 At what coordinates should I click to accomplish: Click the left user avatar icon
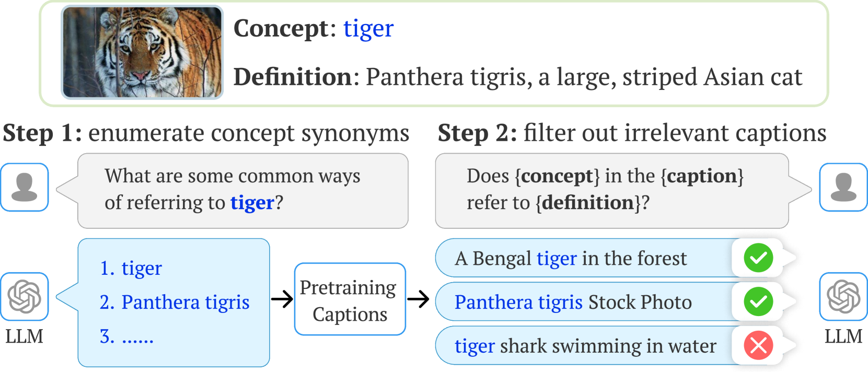coord(25,188)
